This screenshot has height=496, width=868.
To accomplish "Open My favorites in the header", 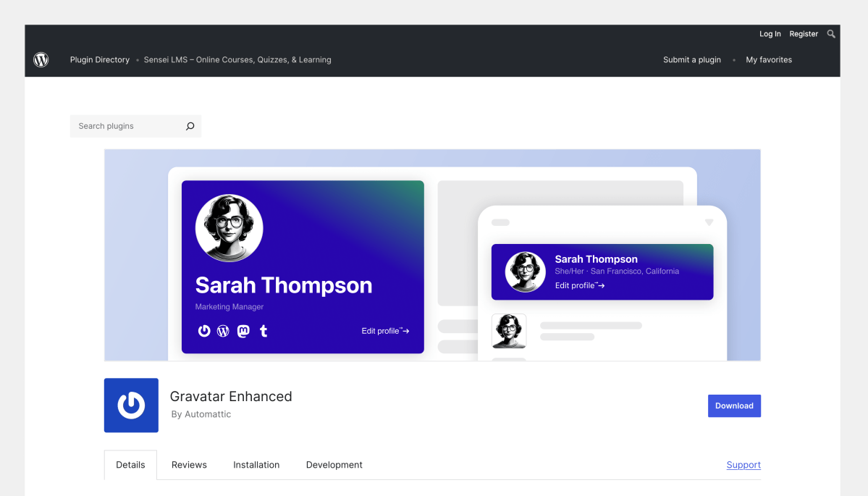I will [x=768, y=59].
